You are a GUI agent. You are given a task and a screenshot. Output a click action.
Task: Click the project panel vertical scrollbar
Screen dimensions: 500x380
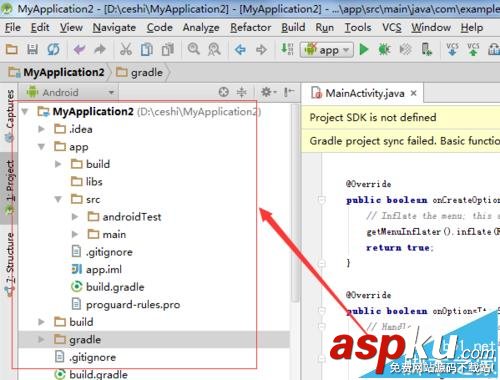coord(295,203)
